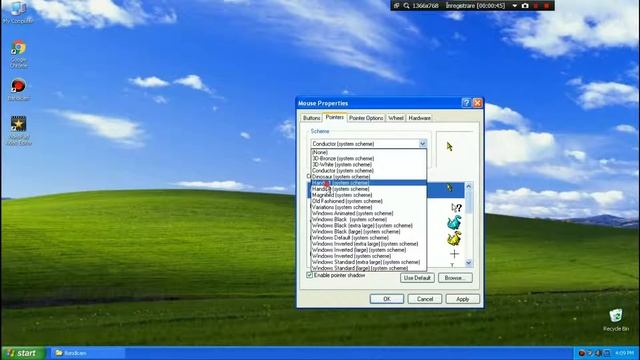
Task: Choose Windows Default scheme
Action: (x=369, y=238)
